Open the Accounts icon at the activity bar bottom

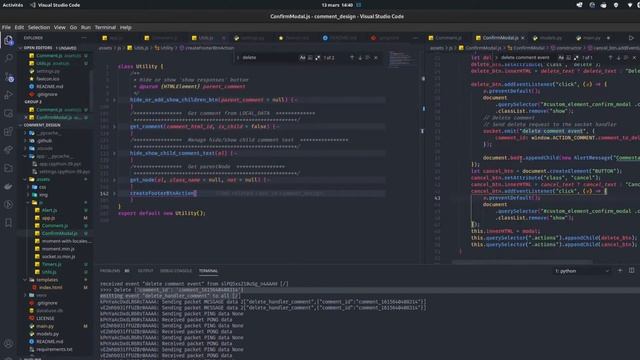pos(9,344)
